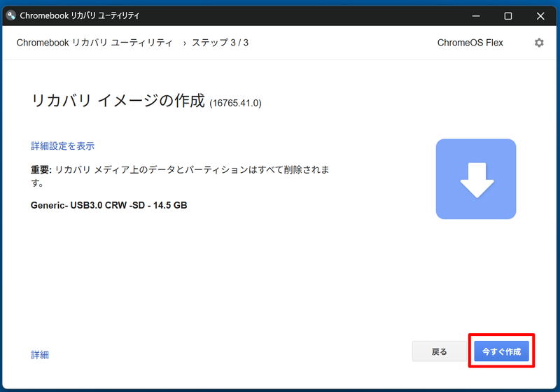Image resolution: width=560 pixels, height=392 pixels.
Task: Click the ChromeOS Flex label
Action: pyautogui.click(x=470, y=43)
